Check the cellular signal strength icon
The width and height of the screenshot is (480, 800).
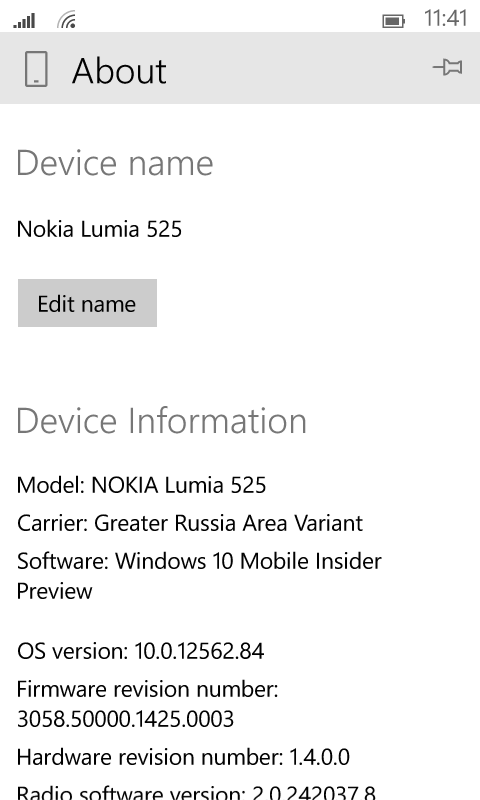pos(24,21)
